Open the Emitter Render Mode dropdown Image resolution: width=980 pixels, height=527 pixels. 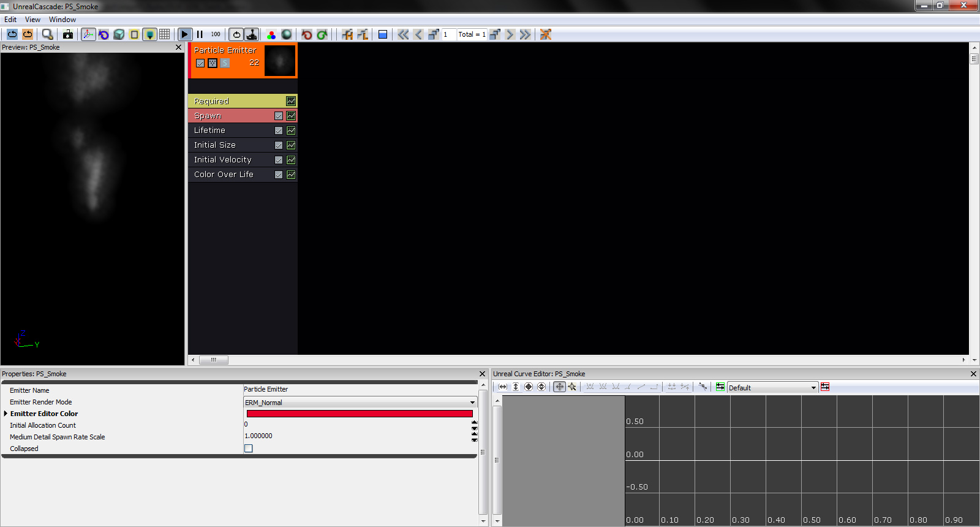(472, 403)
